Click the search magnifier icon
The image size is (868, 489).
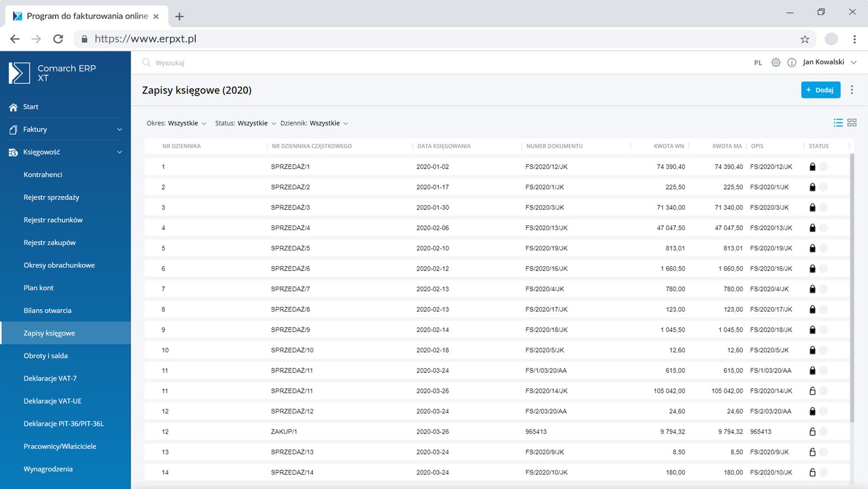[x=146, y=63]
